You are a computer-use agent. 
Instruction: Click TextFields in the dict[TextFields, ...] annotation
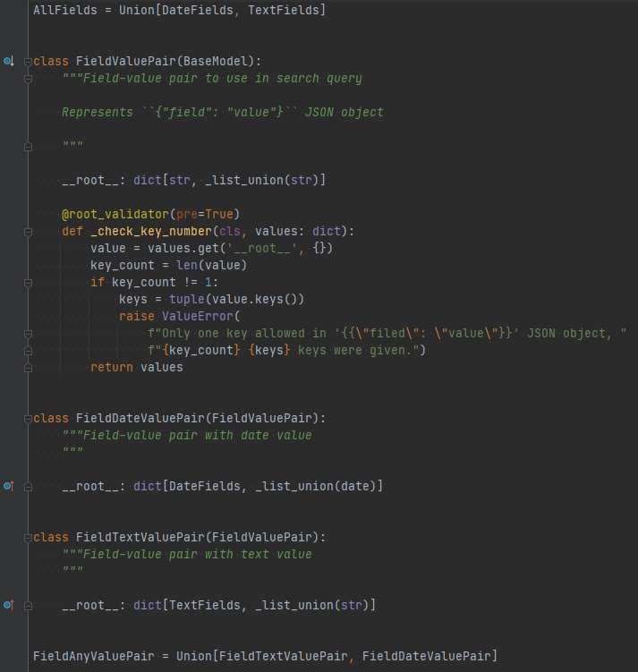tap(205, 605)
